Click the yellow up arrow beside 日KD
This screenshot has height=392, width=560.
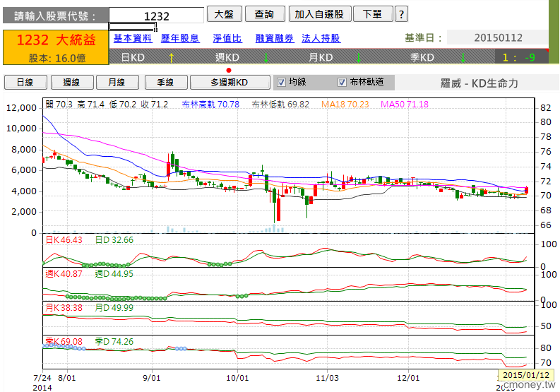coord(170,57)
